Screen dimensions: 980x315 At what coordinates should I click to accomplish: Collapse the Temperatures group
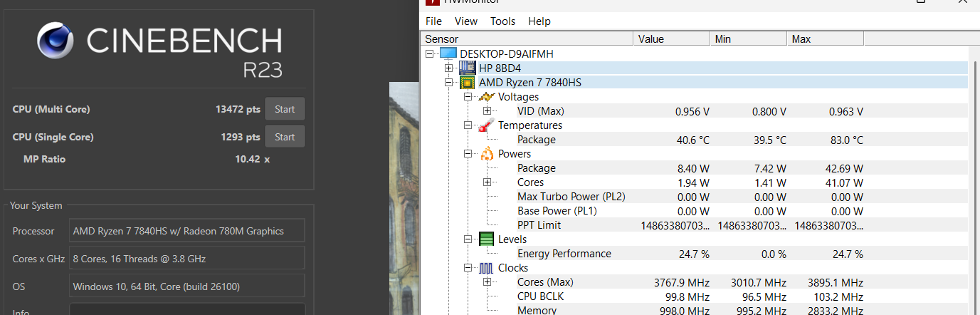pos(468,125)
